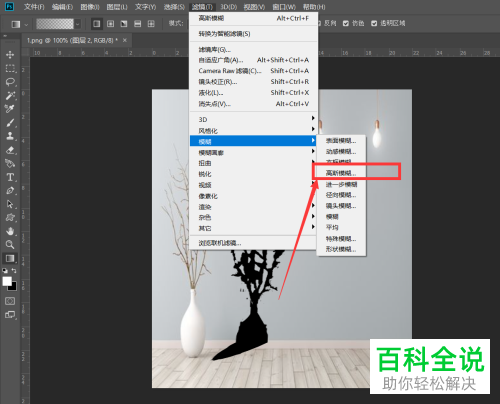Expand the highlighted 模糊 submenu entry
Image resolution: width=500 pixels, height=404 pixels.
click(x=252, y=141)
